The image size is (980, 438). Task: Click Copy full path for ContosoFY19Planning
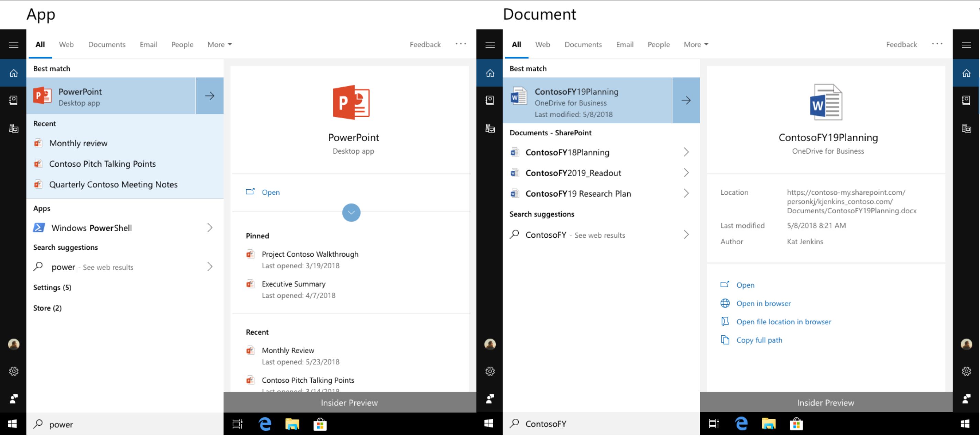tap(758, 339)
